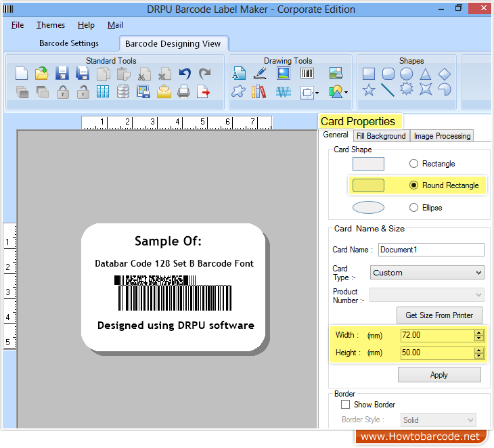Open the File menu
This screenshot has height=448, width=494.
(x=18, y=25)
